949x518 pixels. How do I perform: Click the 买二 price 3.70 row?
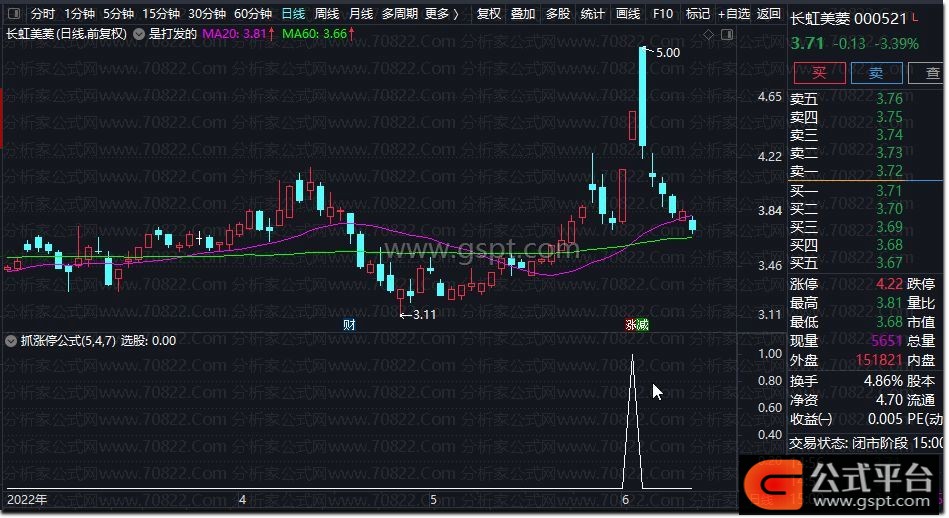pyautogui.click(x=847, y=209)
